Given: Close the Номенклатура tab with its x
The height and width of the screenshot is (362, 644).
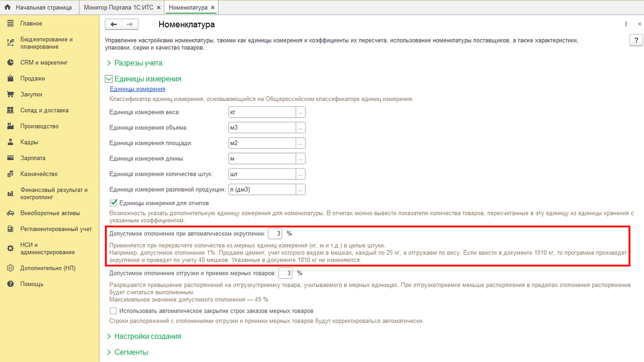Looking at the screenshot, I should tap(213, 8).
